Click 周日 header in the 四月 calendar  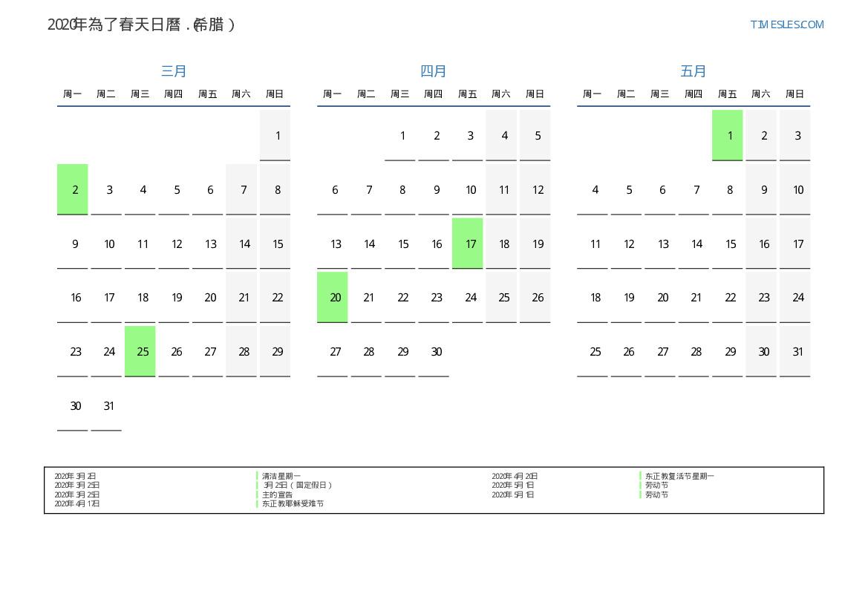(x=535, y=94)
